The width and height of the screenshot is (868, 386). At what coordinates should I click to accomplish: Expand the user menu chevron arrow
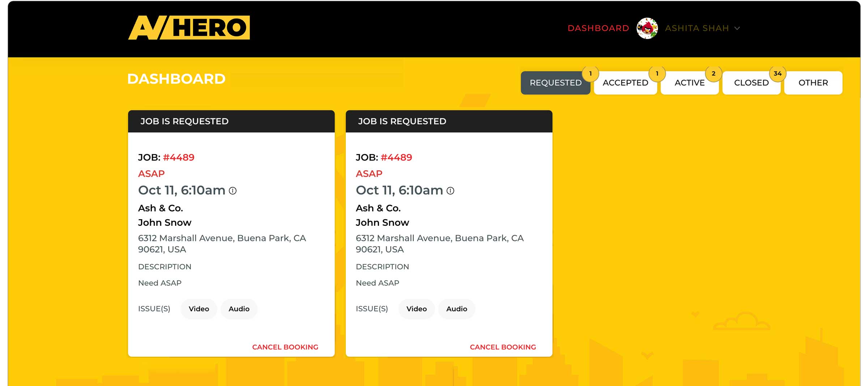pyautogui.click(x=737, y=28)
